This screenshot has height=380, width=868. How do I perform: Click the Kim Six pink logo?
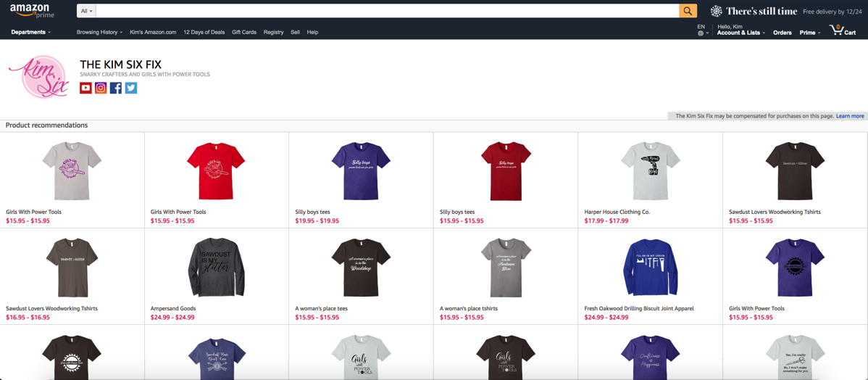coord(38,78)
